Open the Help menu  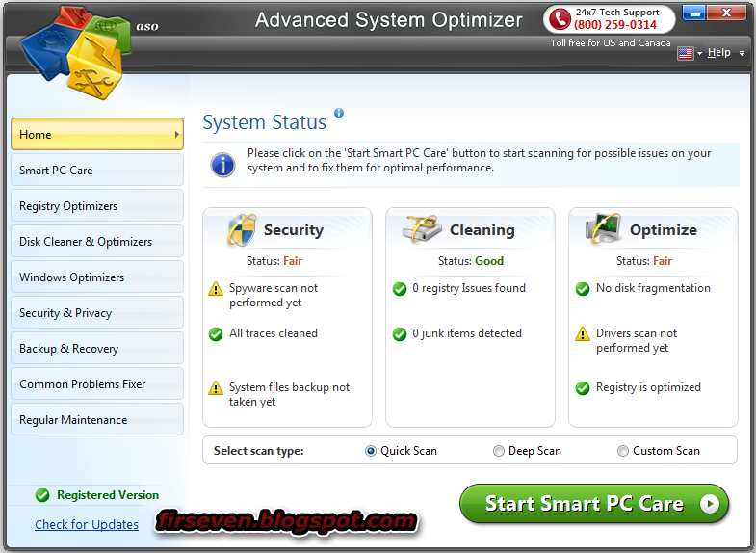click(x=718, y=53)
